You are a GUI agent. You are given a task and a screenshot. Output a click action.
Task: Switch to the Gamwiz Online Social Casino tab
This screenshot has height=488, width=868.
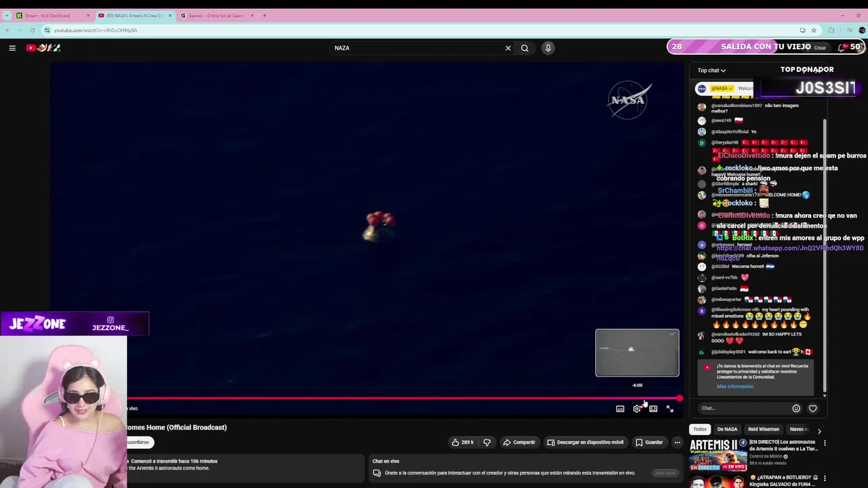pyautogui.click(x=216, y=16)
